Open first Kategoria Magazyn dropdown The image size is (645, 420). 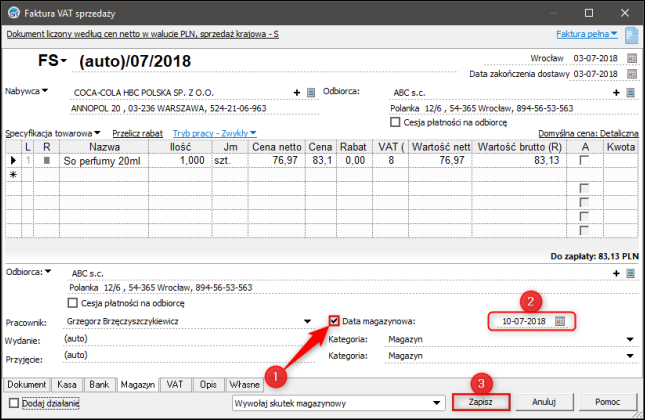point(630,339)
